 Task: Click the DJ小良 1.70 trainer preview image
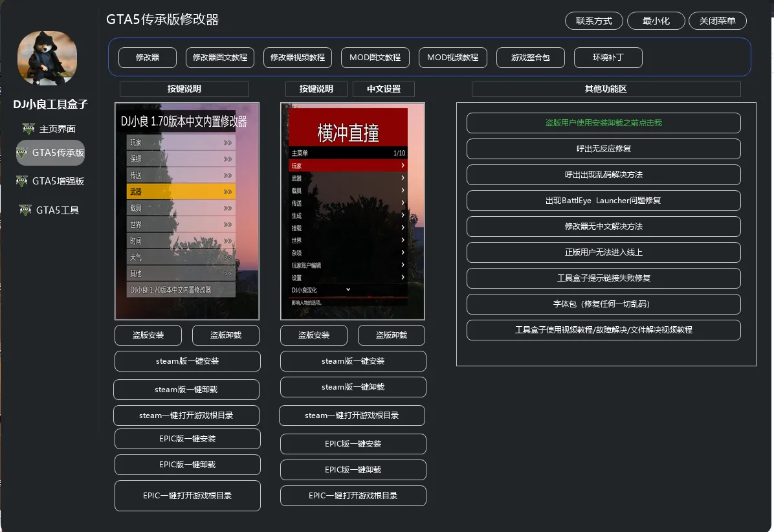(x=187, y=211)
